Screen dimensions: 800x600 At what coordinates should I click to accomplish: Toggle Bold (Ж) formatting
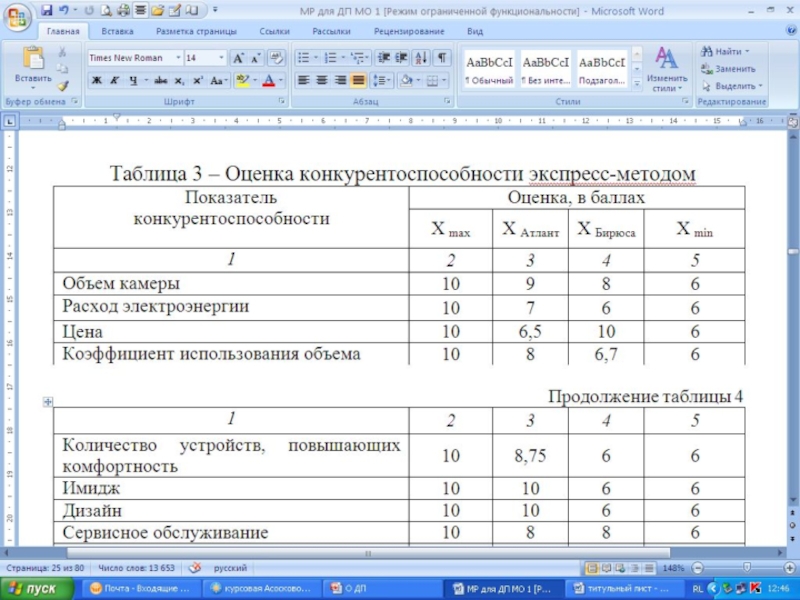pyautogui.click(x=97, y=81)
